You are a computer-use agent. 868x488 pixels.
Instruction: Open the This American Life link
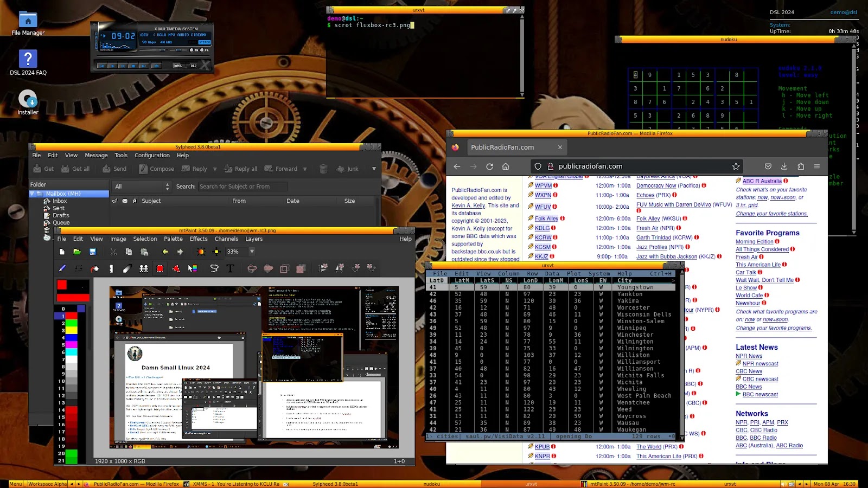coord(758,265)
